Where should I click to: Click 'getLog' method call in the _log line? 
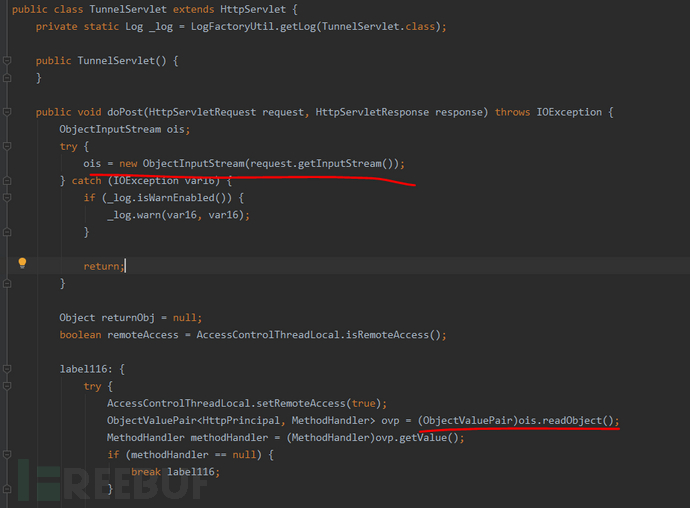(298, 26)
